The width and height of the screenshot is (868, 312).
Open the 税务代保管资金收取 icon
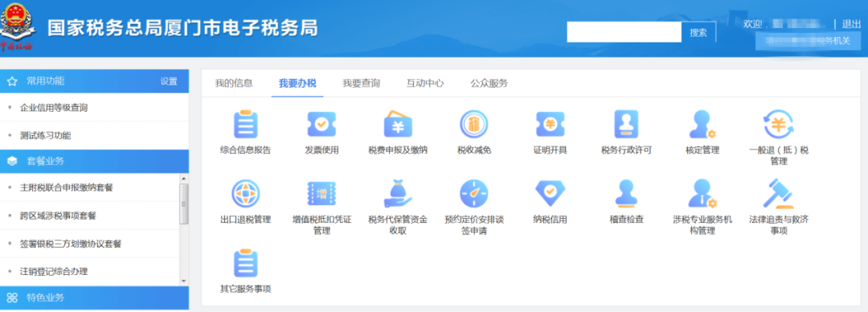pos(398,194)
